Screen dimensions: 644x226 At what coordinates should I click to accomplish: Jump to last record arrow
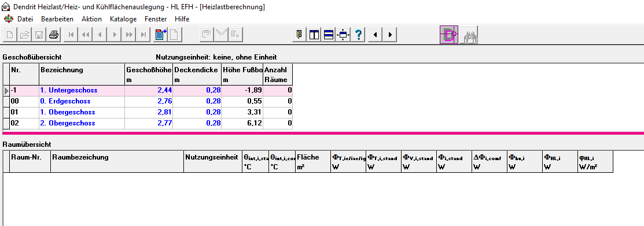click(x=143, y=35)
